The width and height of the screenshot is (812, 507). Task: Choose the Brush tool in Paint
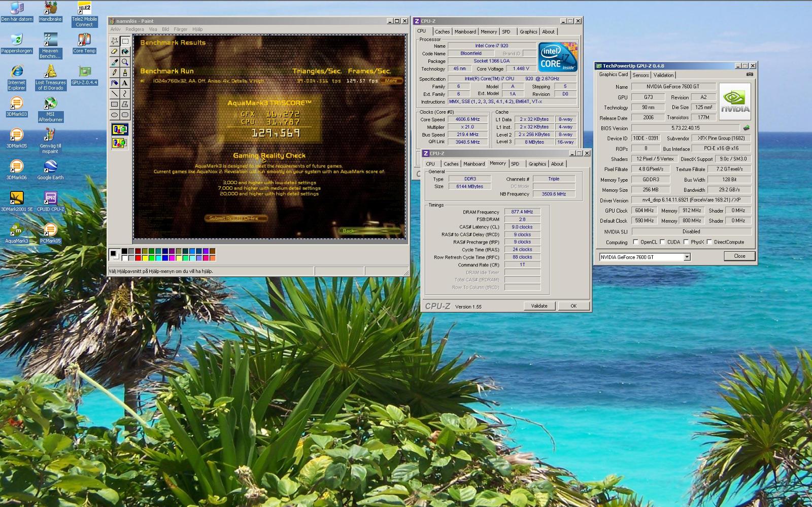(125, 73)
